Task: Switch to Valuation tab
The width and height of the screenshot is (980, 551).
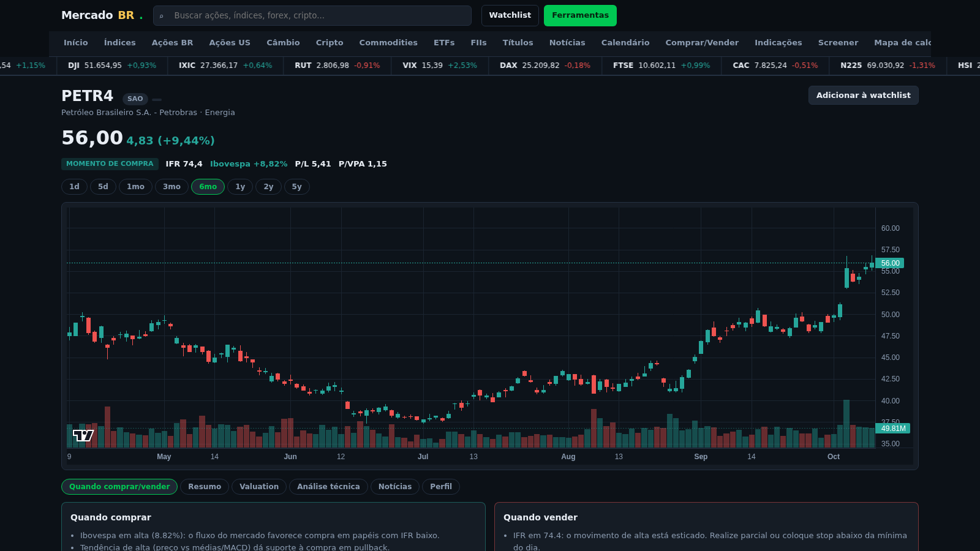Action: 259,487
